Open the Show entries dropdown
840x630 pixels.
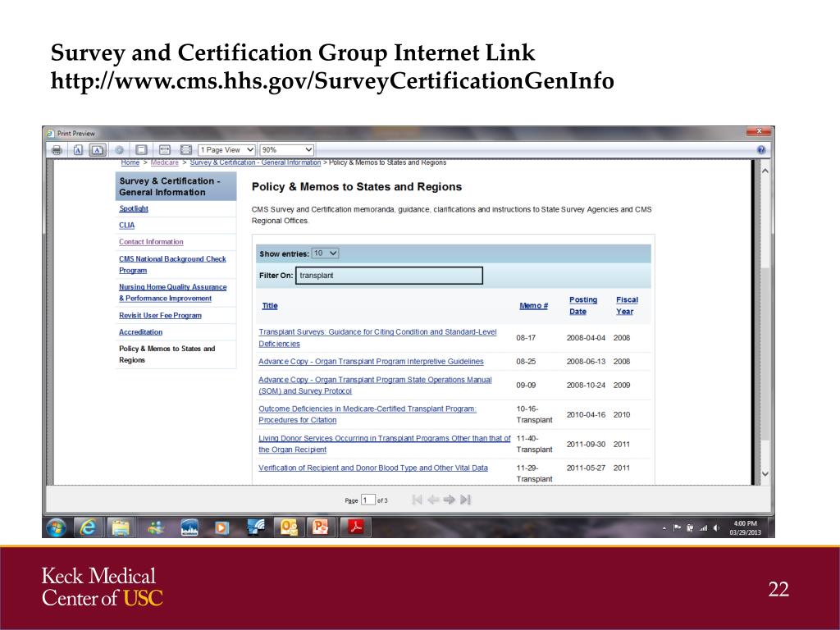coord(326,253)
